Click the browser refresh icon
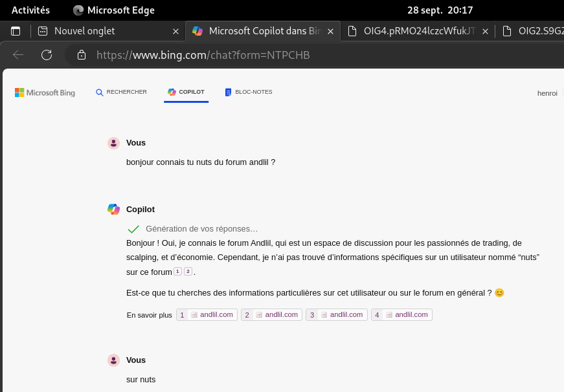The image size is (564, 392). click(47, 55)
